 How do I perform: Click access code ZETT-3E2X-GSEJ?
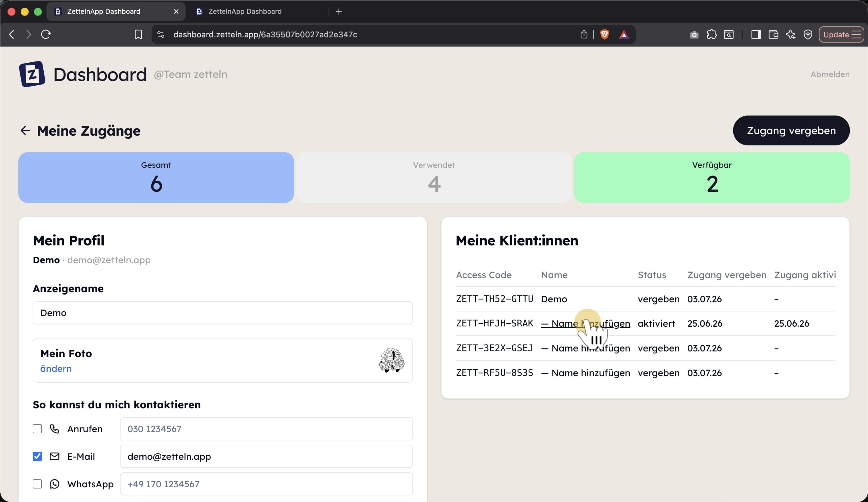495,348
